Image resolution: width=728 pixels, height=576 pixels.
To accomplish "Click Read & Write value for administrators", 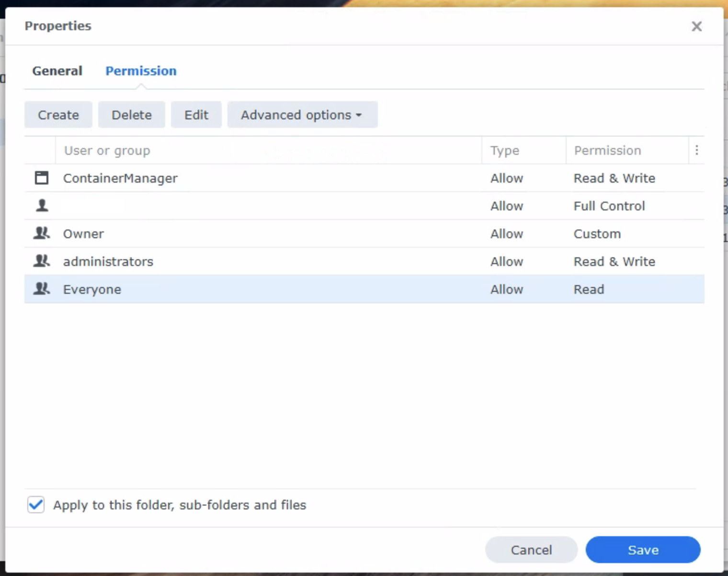I will 614,262.
